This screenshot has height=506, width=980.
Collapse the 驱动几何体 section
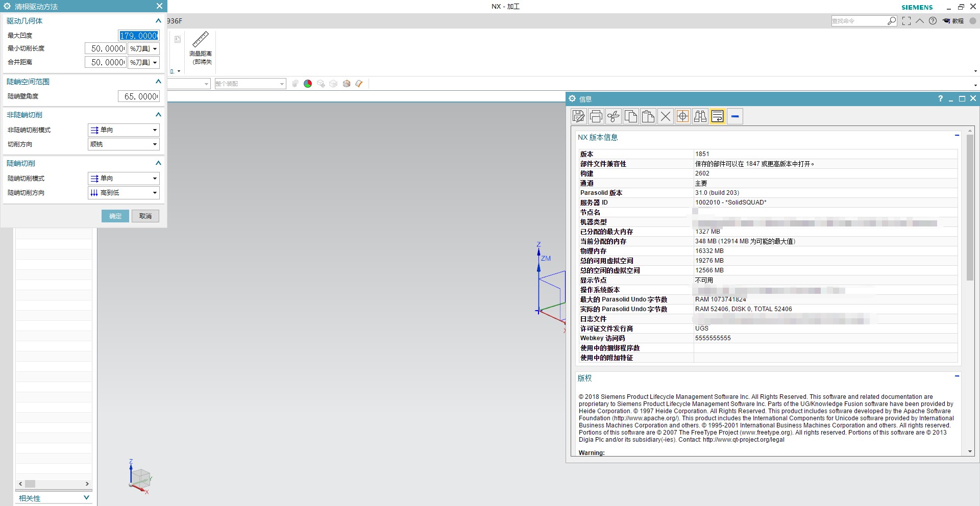(158, 21)
